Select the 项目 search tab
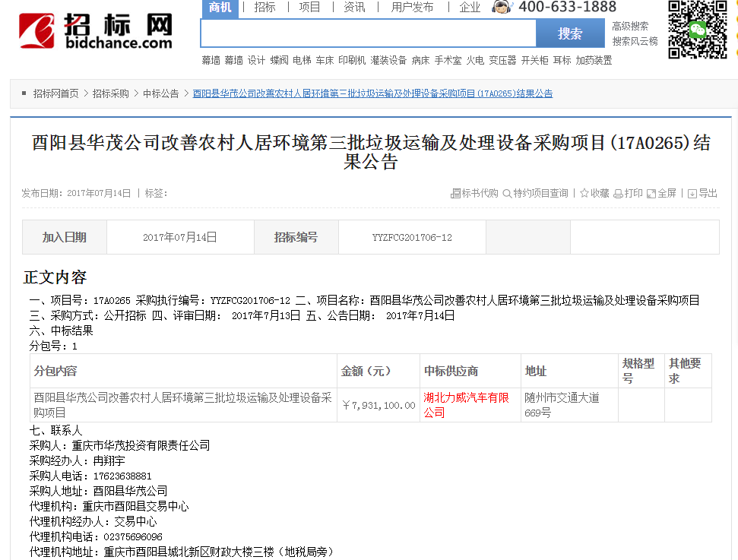Screen dimensions: 738x560 point(309,7)
